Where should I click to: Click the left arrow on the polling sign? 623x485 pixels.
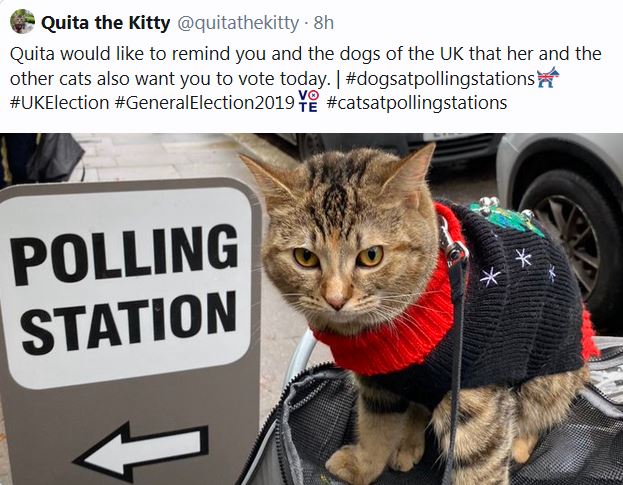tap(140, 451)
